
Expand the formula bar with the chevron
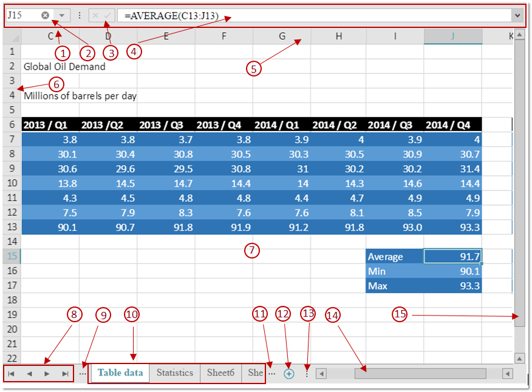517,15
